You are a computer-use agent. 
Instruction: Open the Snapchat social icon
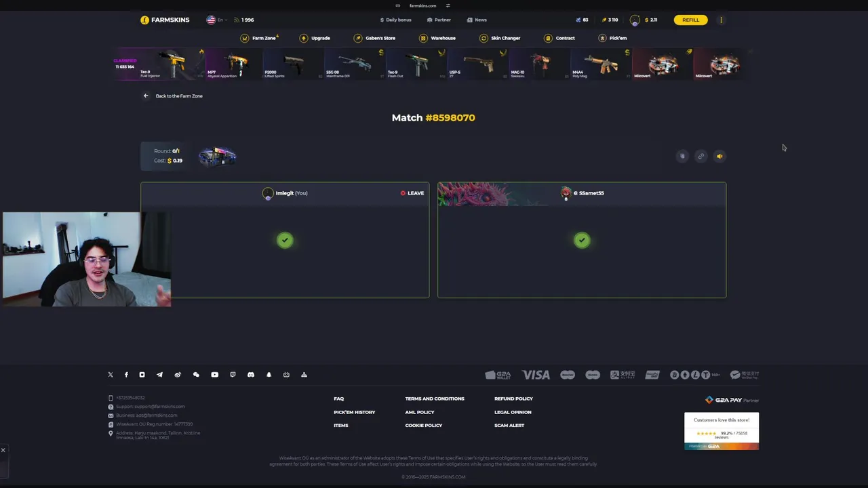click(269, 374)
